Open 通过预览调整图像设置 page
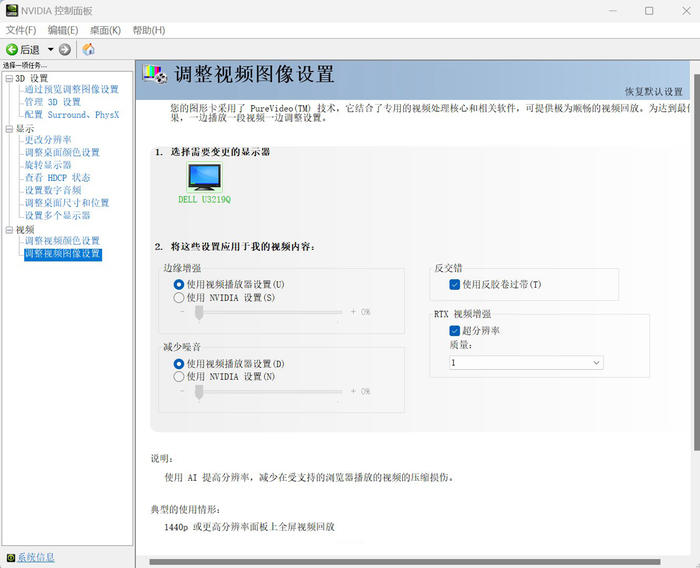Image resolution: width=700 pixels, height=568 pixels. 72,89
